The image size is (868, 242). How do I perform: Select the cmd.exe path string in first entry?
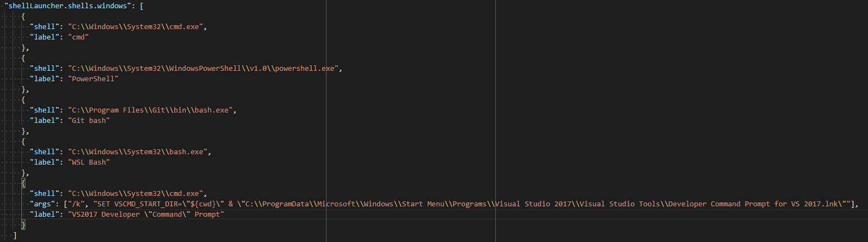click(x=135, y=26)
